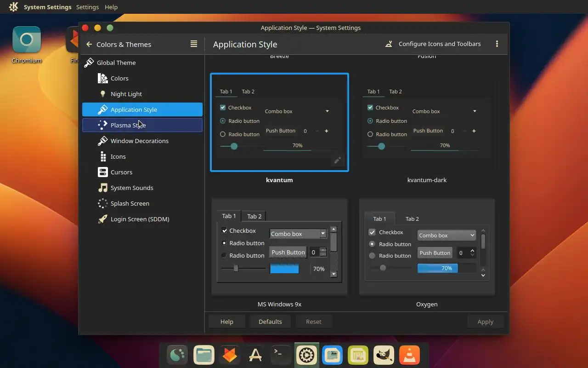Open the fox icon app in dock
The height and width of the screenshot is (368, 588).
229,355
